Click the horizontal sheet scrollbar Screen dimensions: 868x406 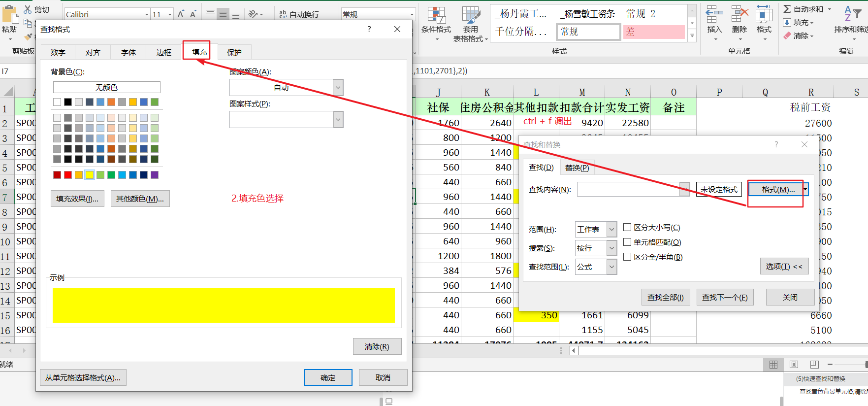(723, 350)
